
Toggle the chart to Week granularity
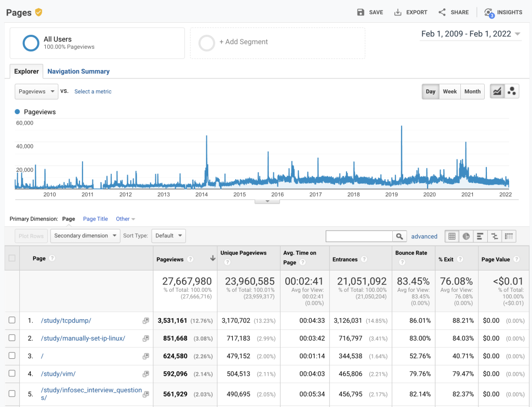point(449,91)
